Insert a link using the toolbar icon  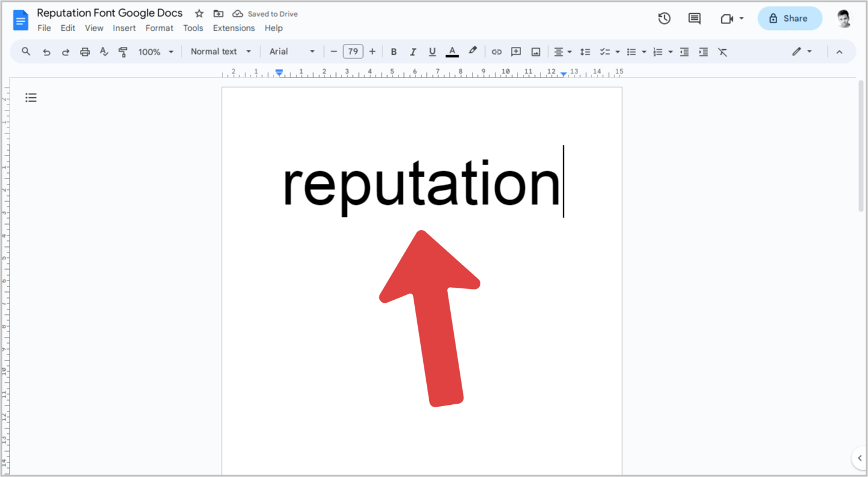point(497,52)
